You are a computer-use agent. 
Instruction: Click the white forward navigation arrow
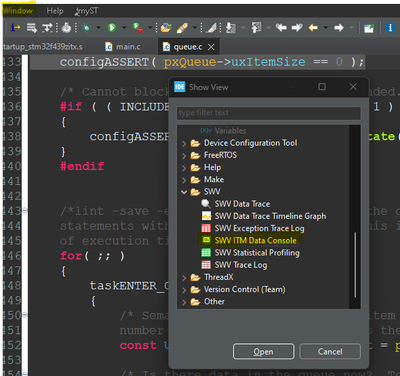[339, 28]
